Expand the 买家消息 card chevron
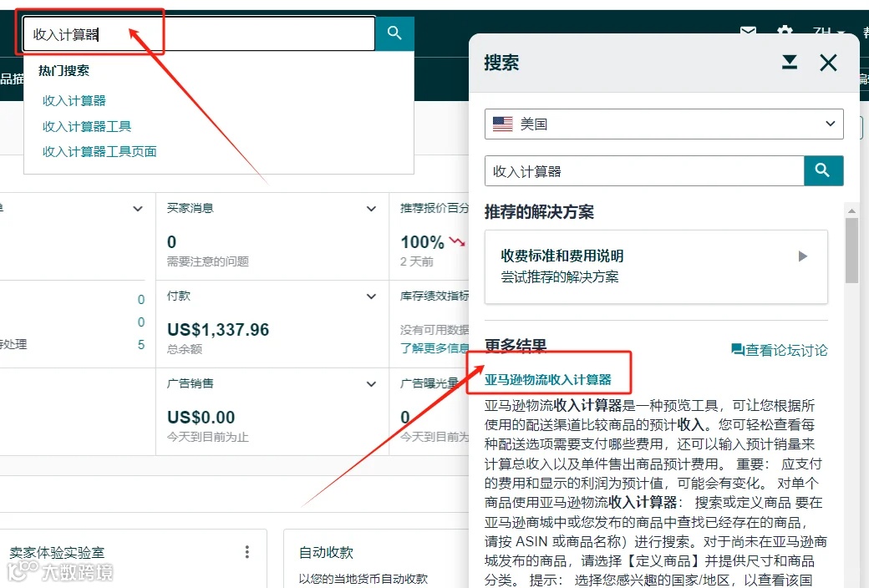This screenshot has width=869, height=588. pyautogui.click(x=371, y=209)
